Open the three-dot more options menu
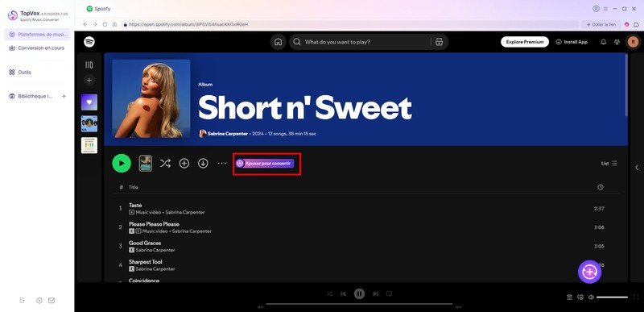 (x=222, y=163)
